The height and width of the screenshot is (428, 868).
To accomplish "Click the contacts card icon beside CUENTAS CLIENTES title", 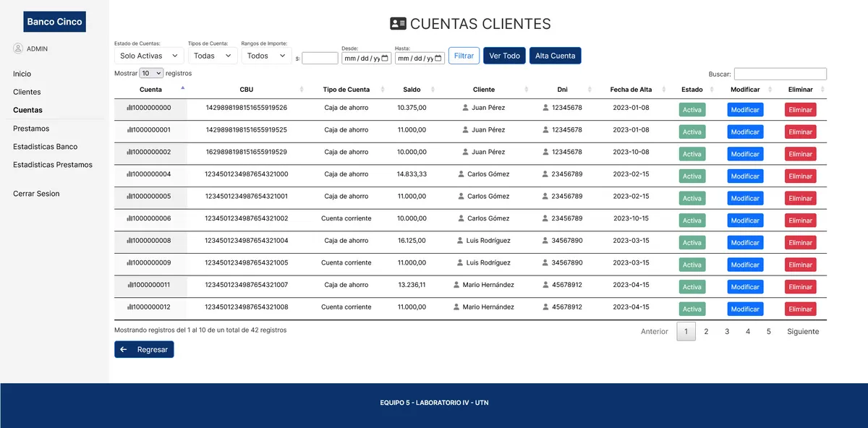I will (x=397, y=23).
